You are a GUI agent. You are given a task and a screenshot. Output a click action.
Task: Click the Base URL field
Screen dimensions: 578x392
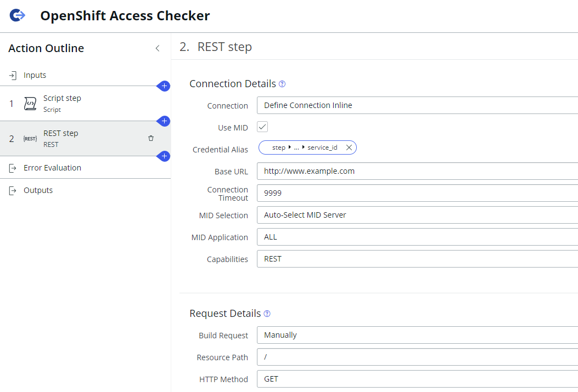(x=417, y=171)
